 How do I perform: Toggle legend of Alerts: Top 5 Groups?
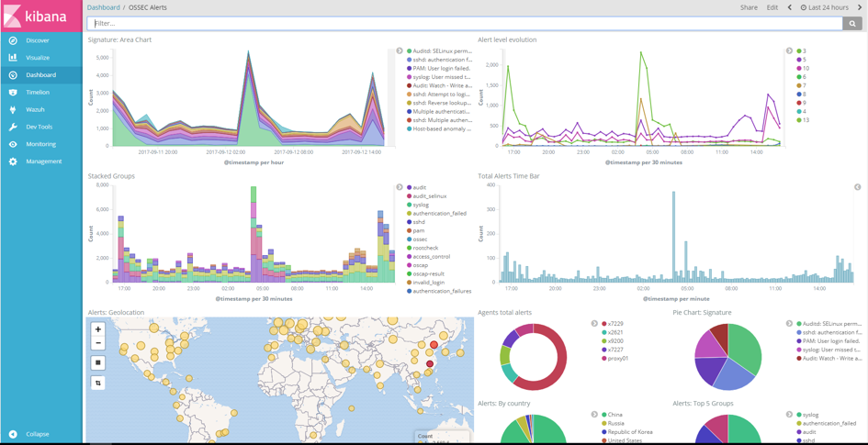pos(789,414)
